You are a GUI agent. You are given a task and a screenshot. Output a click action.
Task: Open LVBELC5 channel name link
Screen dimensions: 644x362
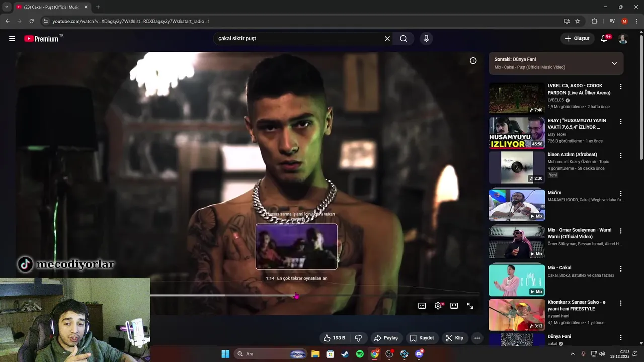coord(556,100)
